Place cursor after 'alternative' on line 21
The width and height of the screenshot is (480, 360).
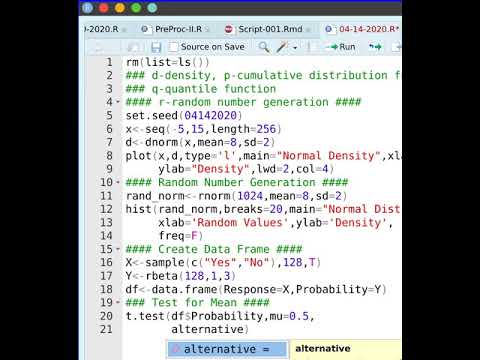[x=244, y=329]
